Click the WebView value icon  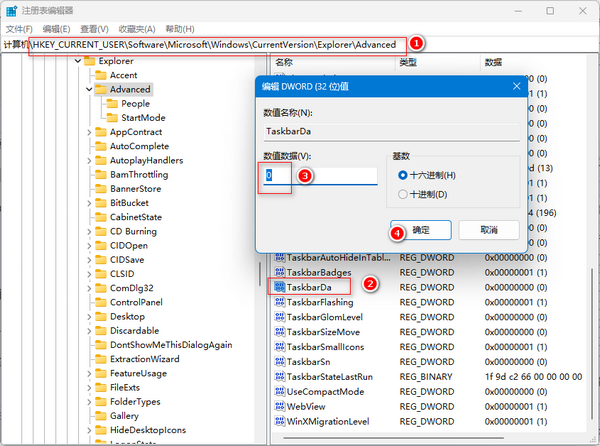[x=279, y=407]
